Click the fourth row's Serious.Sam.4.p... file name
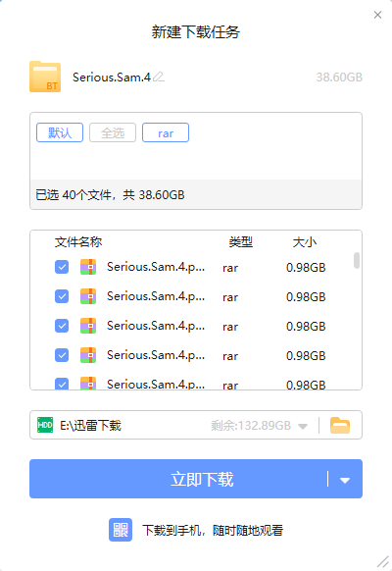This screenshot has height=571, width=392. tap(156, 355)
